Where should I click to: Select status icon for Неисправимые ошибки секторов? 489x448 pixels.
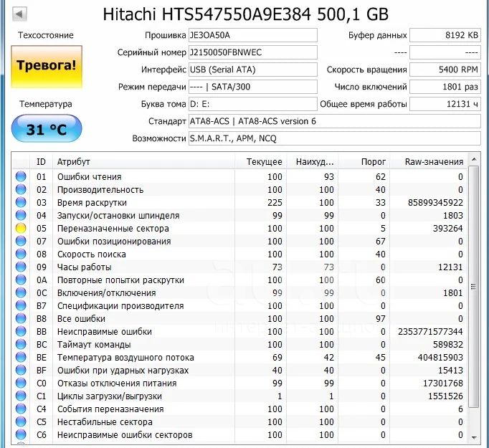(21, 434)
